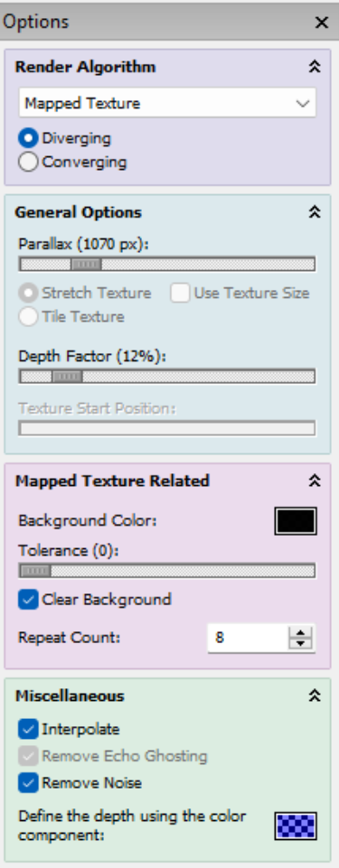Open the black Background Color swatch

pyautogui.click(x=296, y=521)
